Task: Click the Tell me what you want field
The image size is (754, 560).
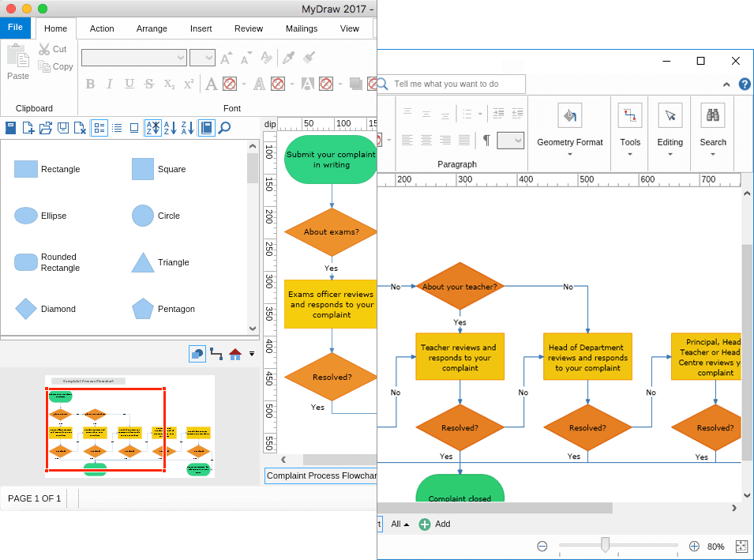Action: click(x=452, y=84)
